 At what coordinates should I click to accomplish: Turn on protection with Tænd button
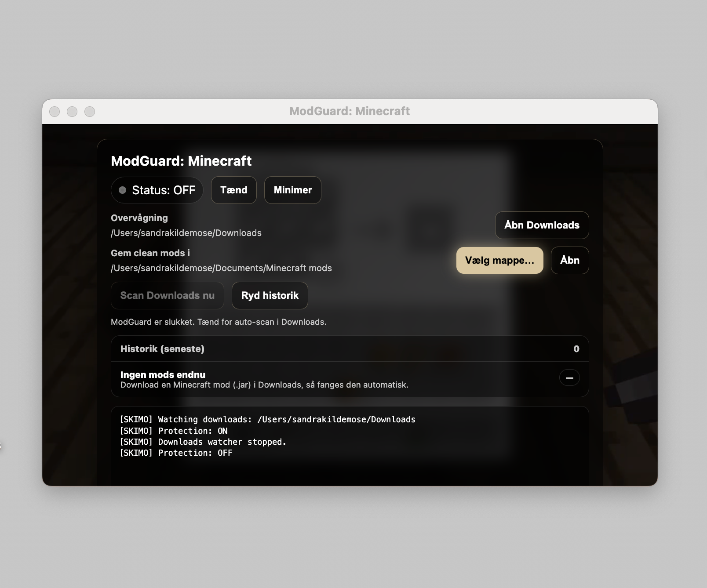pyautogui.click(x=233, y=190)
